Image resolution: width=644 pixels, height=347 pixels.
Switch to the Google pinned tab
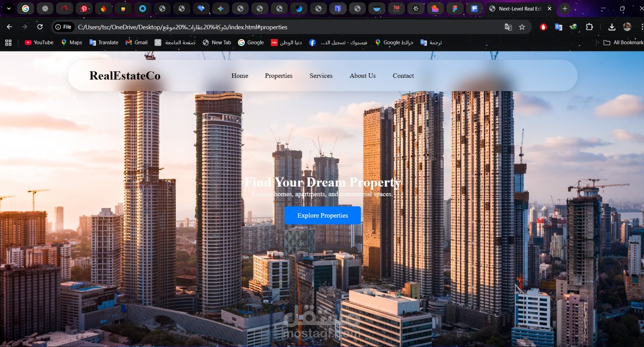point(25,8)
